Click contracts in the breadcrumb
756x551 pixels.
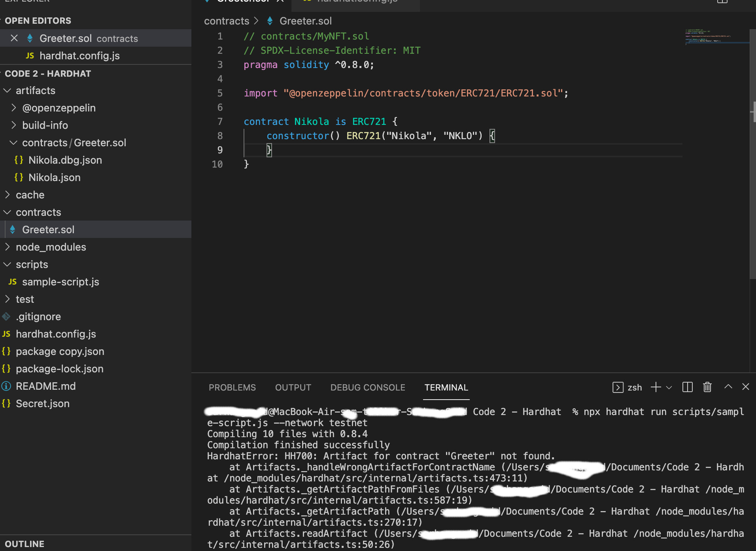click(x=227, y=21)
